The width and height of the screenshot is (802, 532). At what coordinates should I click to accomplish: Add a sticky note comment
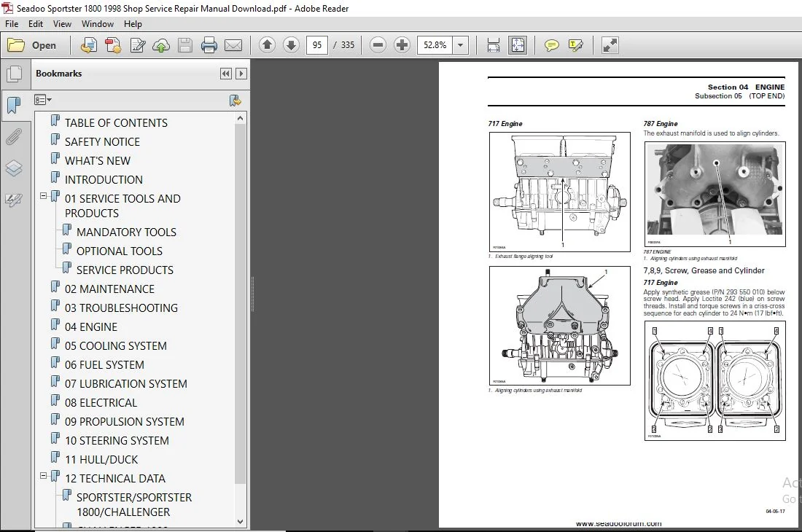[551, 45]
